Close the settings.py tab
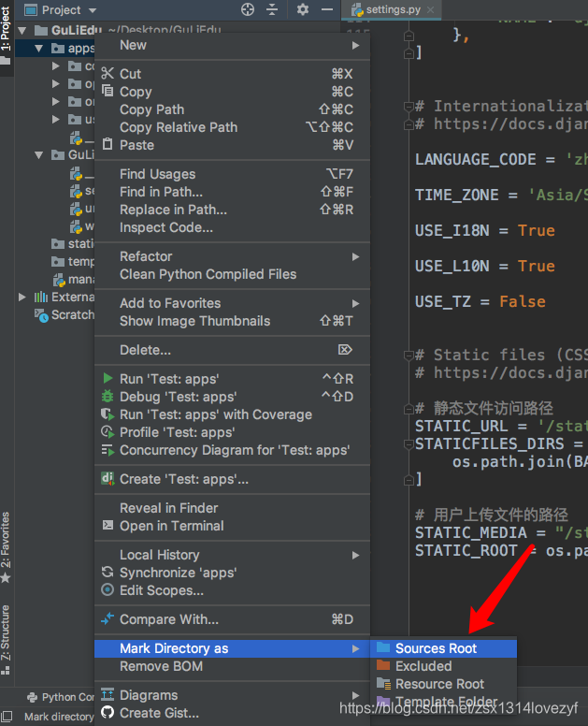The width and height of the screenshot is (588, 726). (430, 9)
